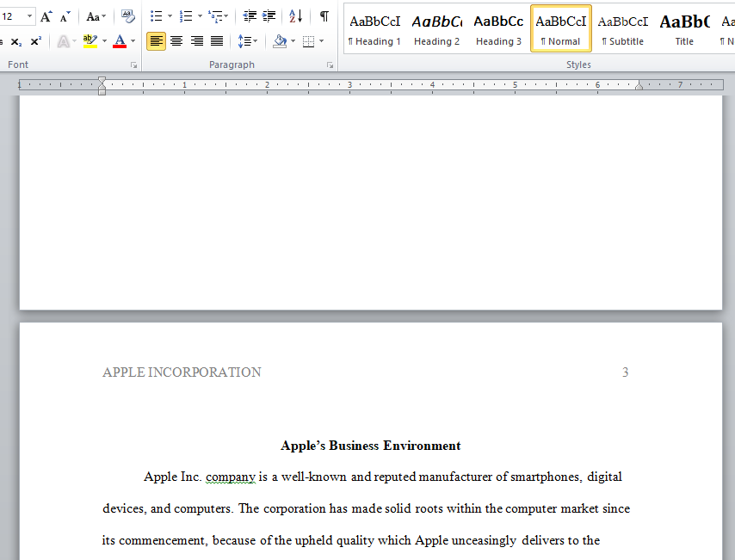
Task: Click the Shading paint bucket icon
Action: (280, 41)
